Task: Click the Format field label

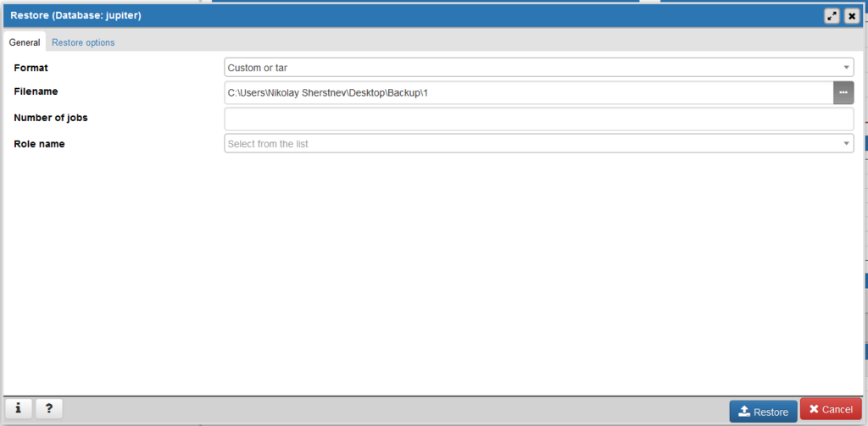Action: (x=31, y=67)
